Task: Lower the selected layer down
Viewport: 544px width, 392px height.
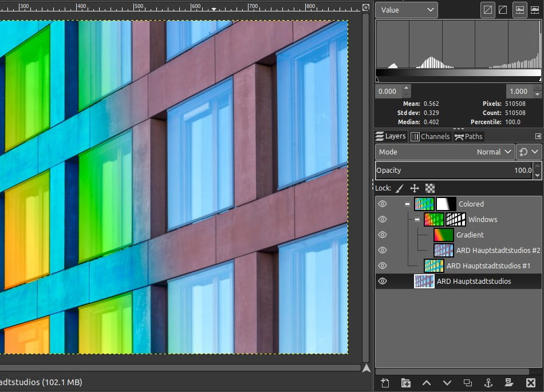Action: 447,382
